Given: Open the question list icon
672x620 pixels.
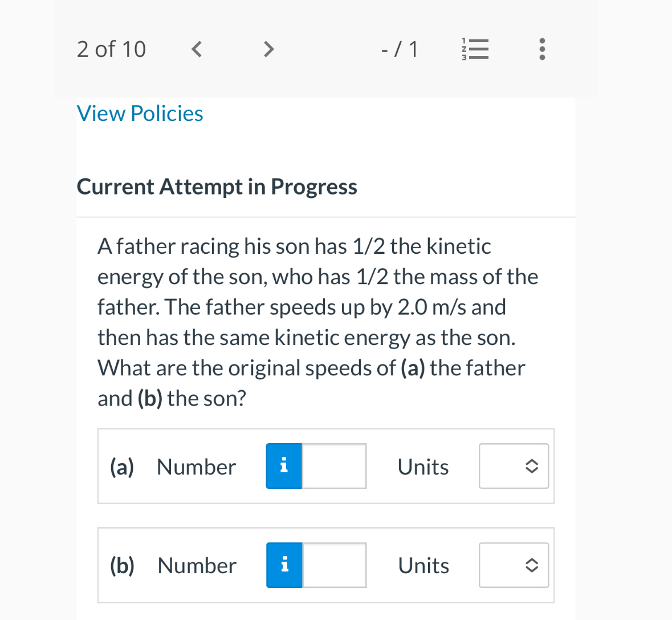Looking at the screenshot, I should [475, 49].
